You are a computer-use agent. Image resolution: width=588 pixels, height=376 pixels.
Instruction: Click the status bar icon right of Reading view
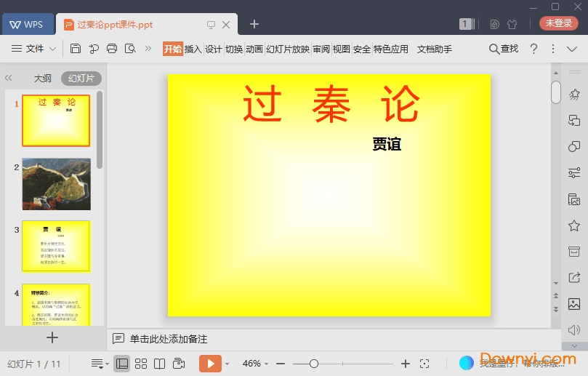tap(179, 364)
